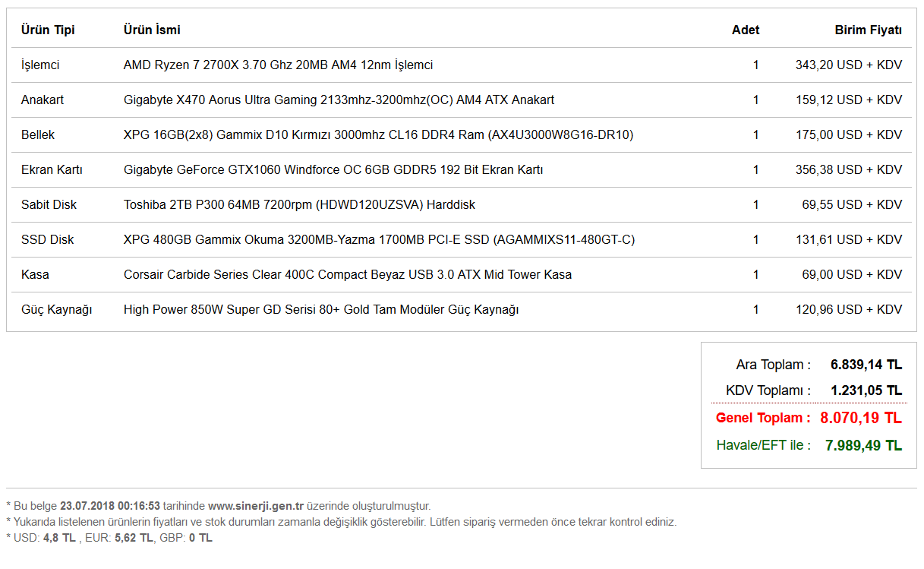
Task: Click the USD 4,8 TL rate
Action: tap(45, 538)
